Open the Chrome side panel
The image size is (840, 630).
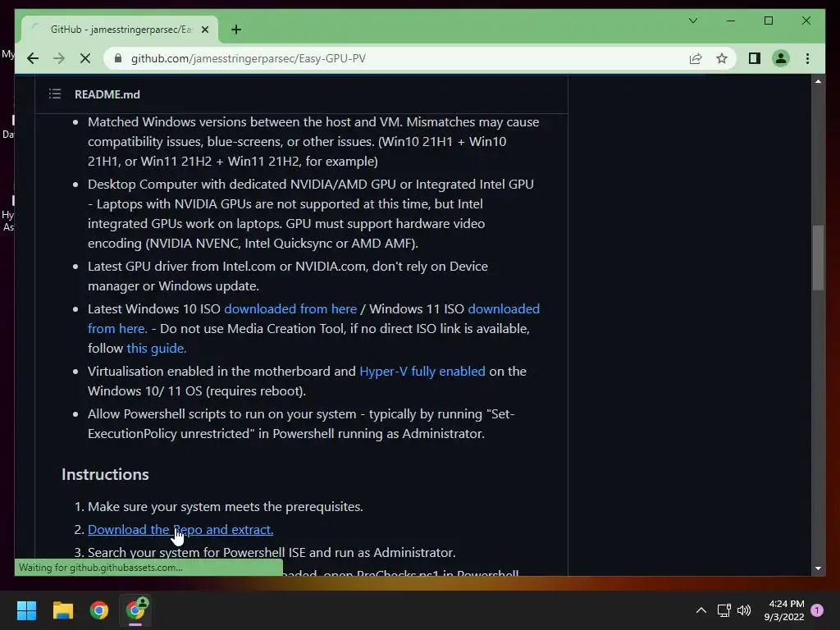(x=755, y=58)
